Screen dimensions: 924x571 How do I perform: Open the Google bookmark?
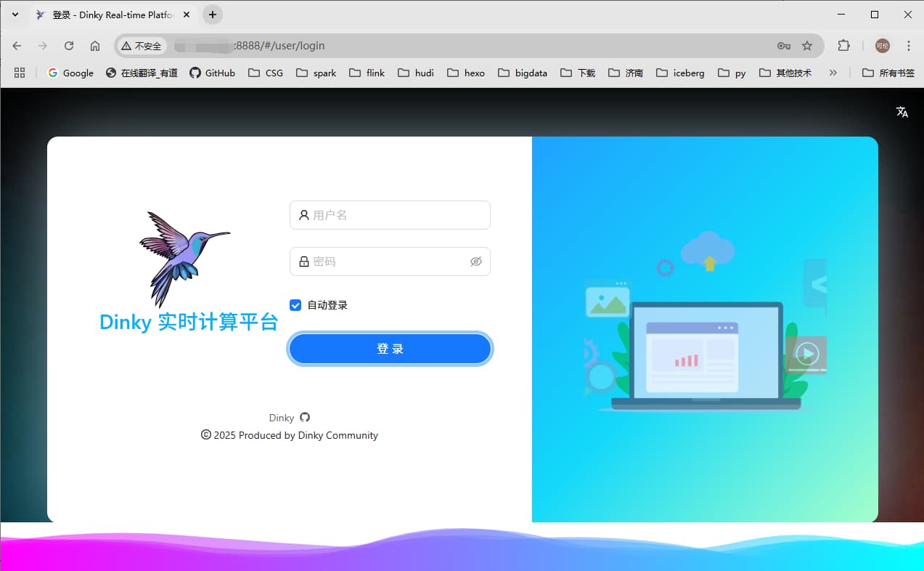point(70,73)
